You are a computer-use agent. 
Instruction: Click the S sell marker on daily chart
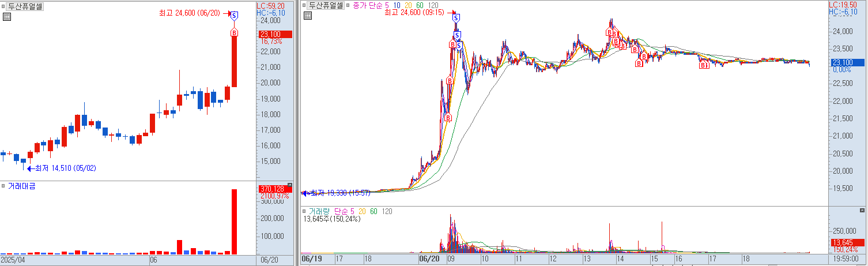[234, 16]
